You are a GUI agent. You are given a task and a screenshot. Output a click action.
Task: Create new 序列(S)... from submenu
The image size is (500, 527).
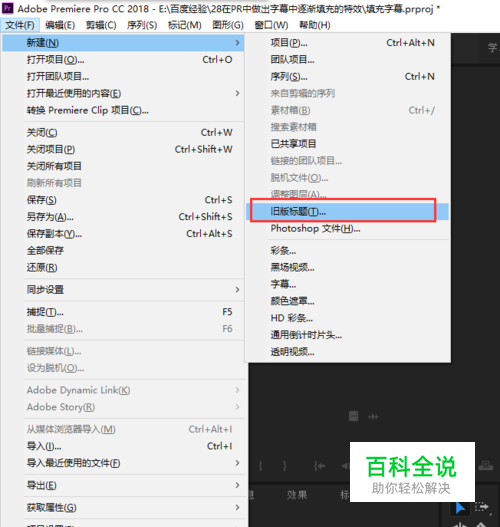tap(348, 76)
